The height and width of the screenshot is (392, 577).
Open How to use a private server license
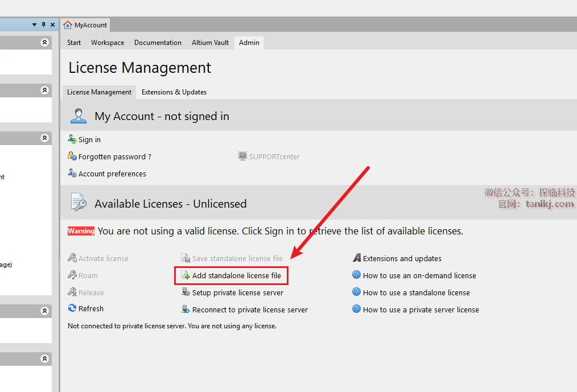[421, 310]
